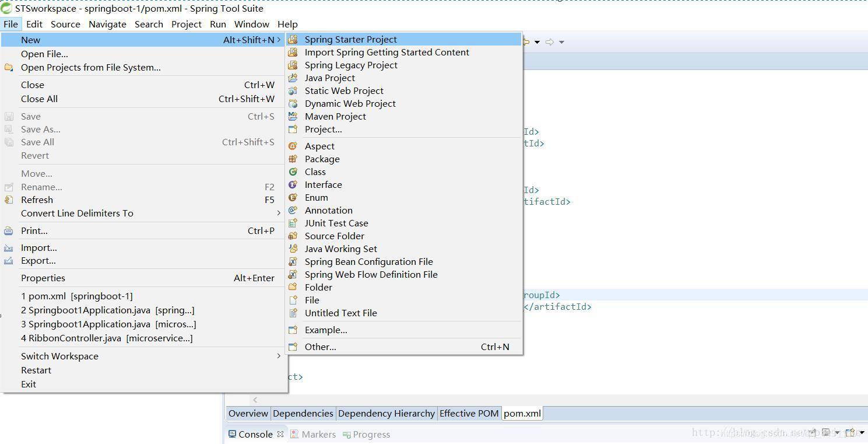The width and height of the screenshot is (868, 444).
Task: Expand Convert Line Delimiters To submenu
Action: coord(279,214)
